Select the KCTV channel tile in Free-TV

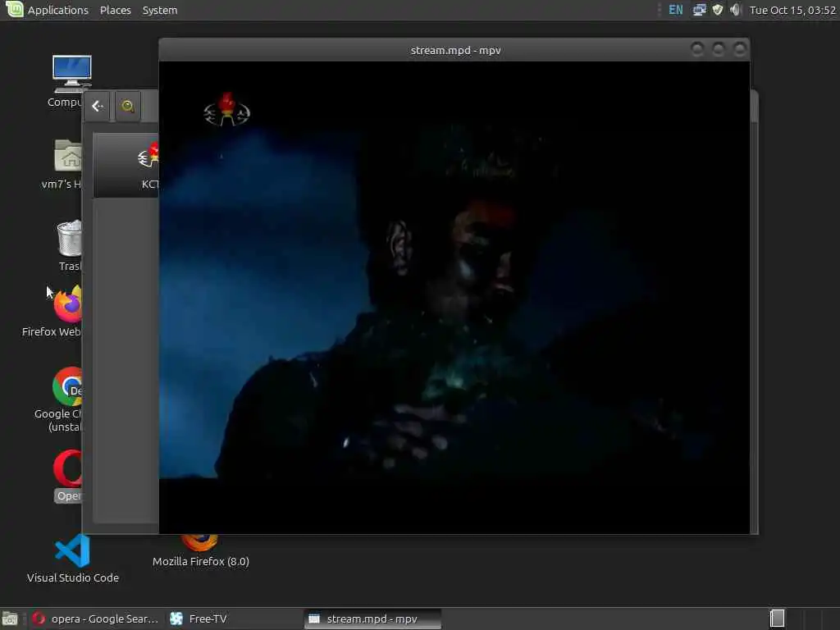click(x=126, y=165)
